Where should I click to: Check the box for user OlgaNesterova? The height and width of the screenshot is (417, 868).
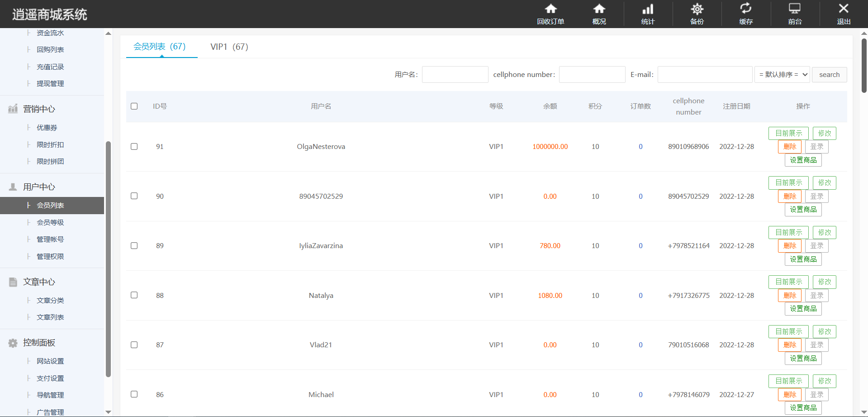(134, 147)
